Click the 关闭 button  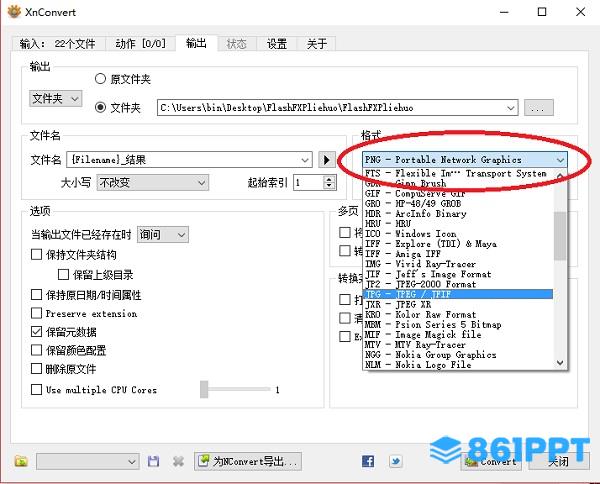pos(558,462)
